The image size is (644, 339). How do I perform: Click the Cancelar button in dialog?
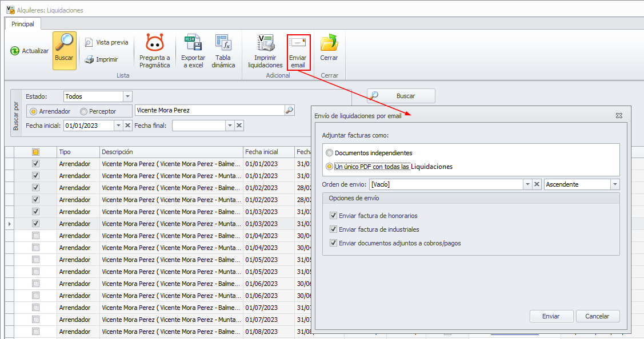tap(598, 316)
